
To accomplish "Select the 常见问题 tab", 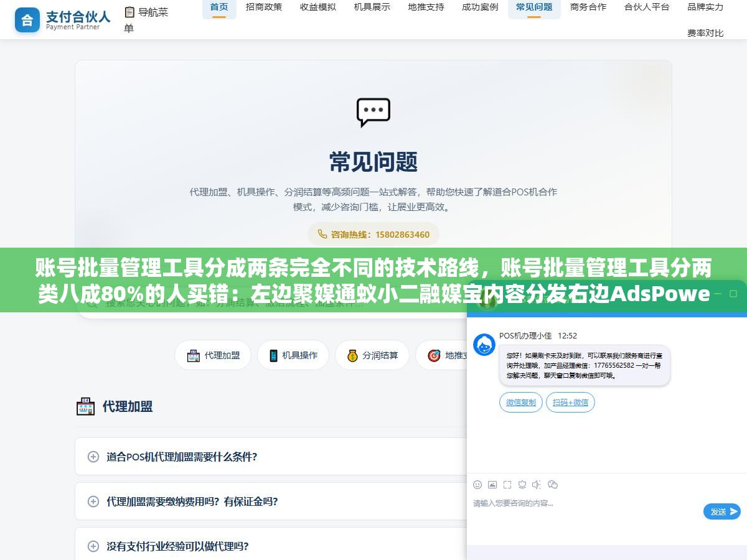I will (x=534, y=7).
